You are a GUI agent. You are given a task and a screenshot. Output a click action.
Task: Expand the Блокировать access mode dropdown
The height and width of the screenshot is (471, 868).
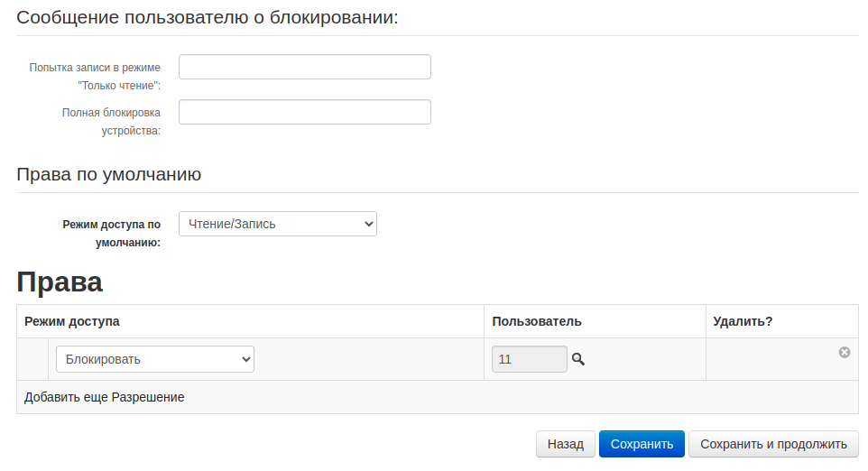155,359
